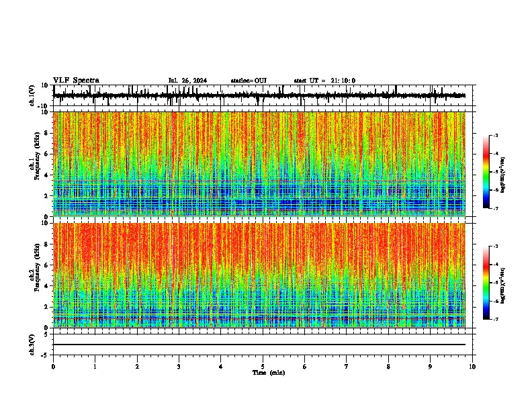Click the -7 tick on ch.1 color bar
This screenshot has height=411, width=532.
click(x=496, y=208)
